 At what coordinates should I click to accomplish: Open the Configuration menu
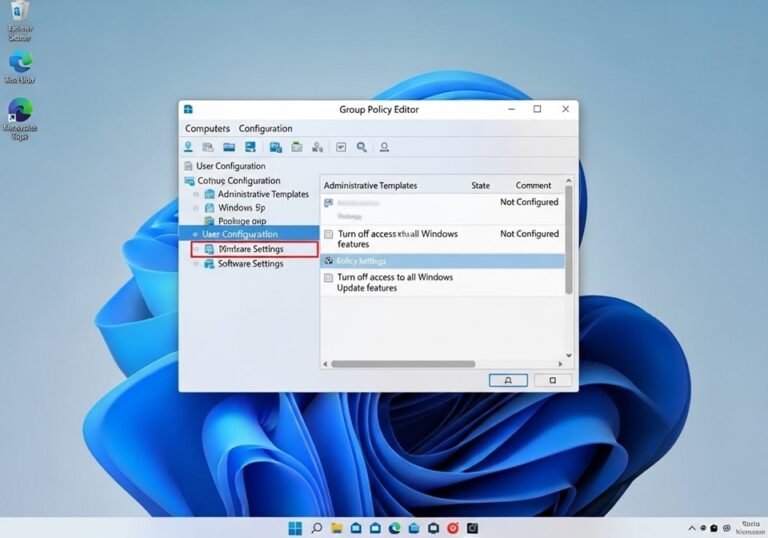pyautogui.click(x=265, y=128)
